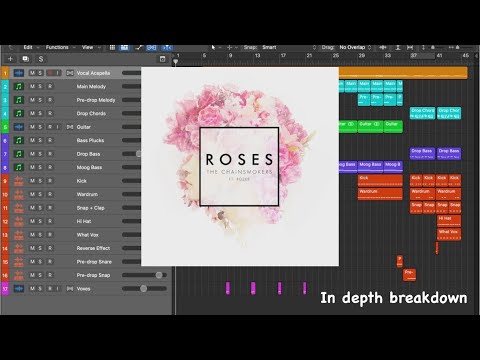Select the Pre-drop Snap region
Image resolution: width=480 pixels, height=360 pixels.
point(409,275)
